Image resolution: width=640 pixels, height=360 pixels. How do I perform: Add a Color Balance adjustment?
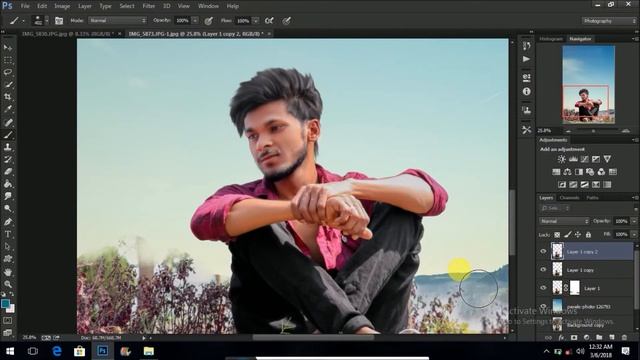click(567, 172)
